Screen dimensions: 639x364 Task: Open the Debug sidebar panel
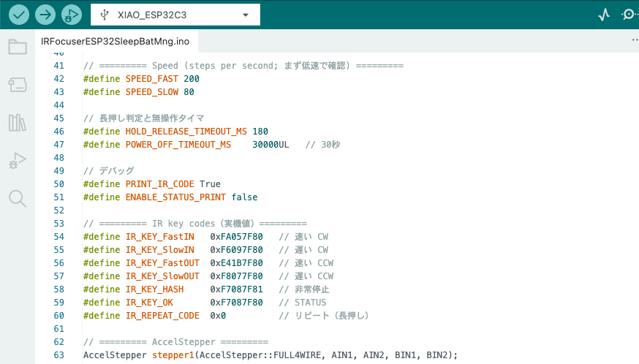click(x=18, y=160)
